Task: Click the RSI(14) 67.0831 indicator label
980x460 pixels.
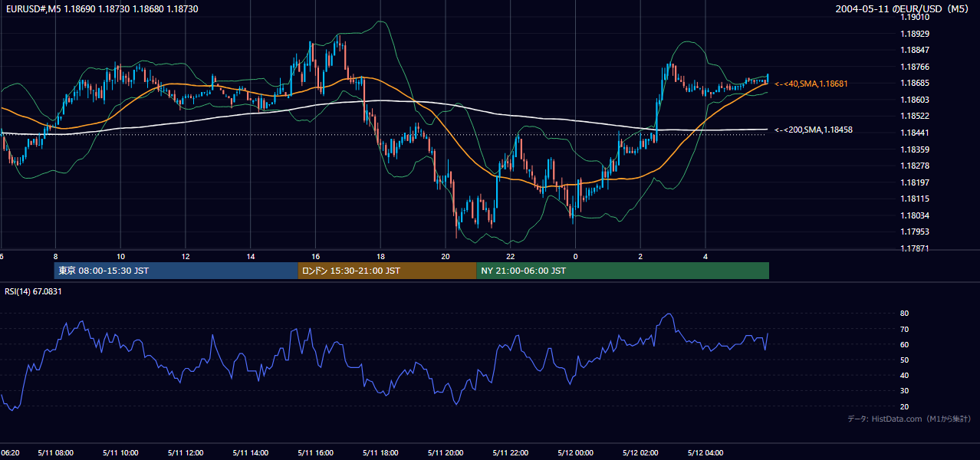Action: coord(33,291)
